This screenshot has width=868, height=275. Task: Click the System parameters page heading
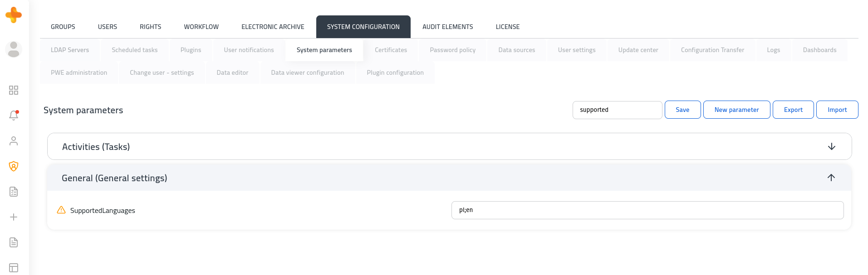click(x=83, y=110)
